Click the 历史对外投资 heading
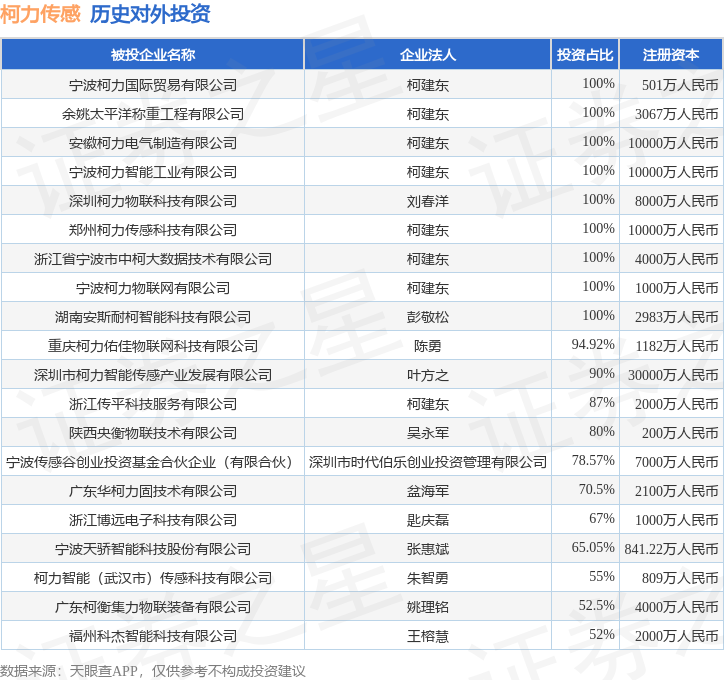Viewport: 724px width, 680px height. (150, 14)
